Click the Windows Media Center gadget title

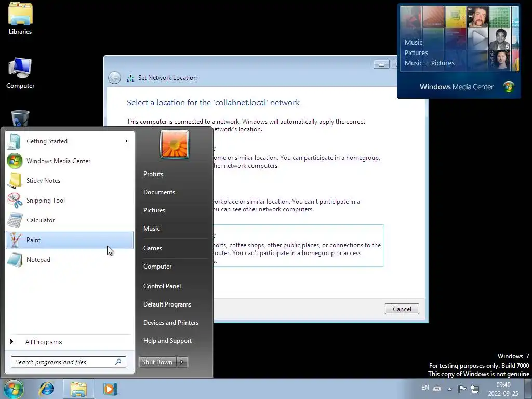(456, 87)
